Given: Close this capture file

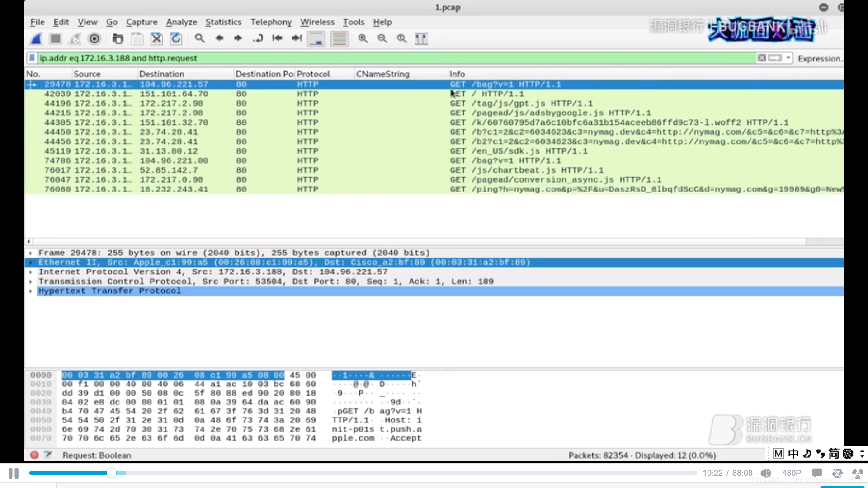Looking at the screenshot, I should click(x=156, y=39).
